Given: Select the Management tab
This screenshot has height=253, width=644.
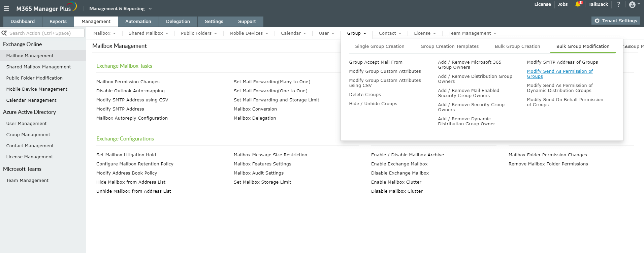Looking at the screenshot, I should tap(96, 21).
